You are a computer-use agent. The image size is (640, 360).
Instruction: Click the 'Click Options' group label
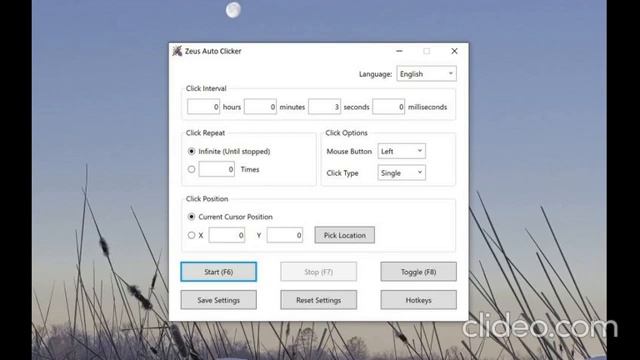point(347,133)
